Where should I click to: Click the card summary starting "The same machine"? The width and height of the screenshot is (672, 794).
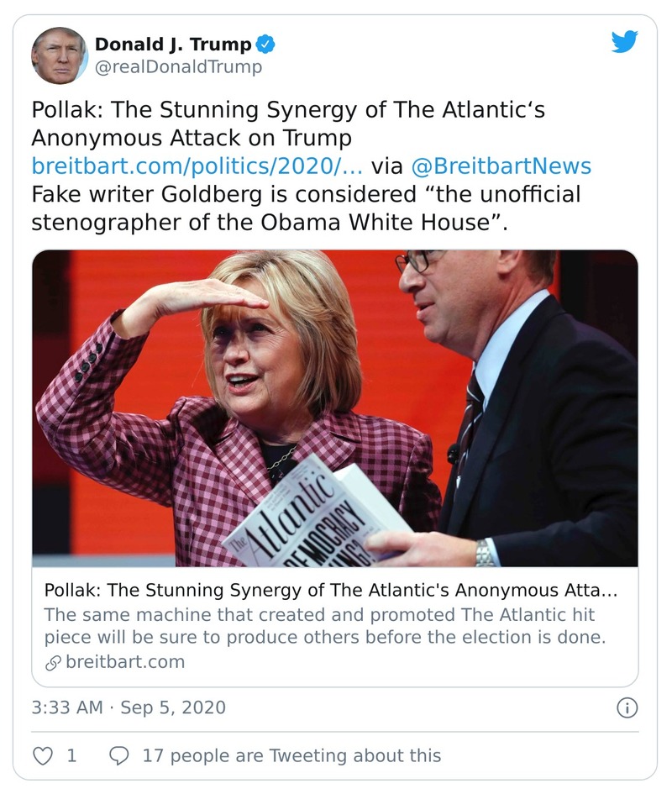324,625
